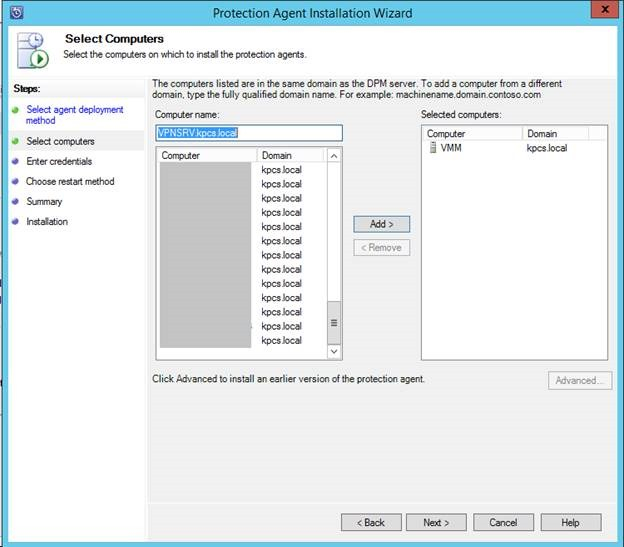Click blue bullet beside Installation step
This screenshot has width=624, height=547.
point(15,222)
